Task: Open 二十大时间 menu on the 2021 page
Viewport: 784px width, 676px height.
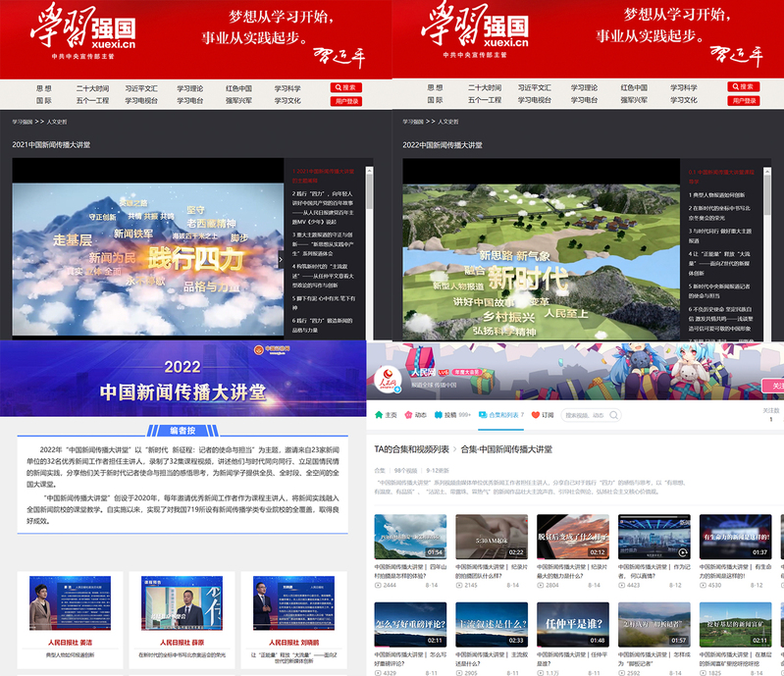Action: (92, 88)
